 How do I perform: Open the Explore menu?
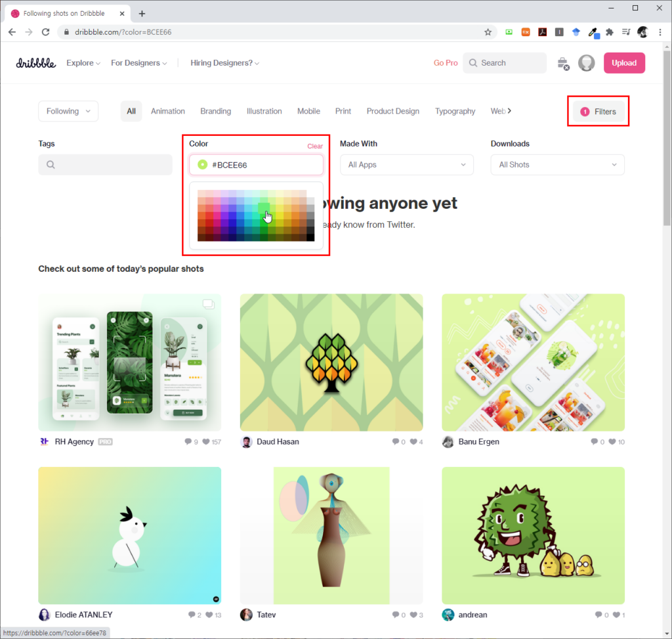83,63
